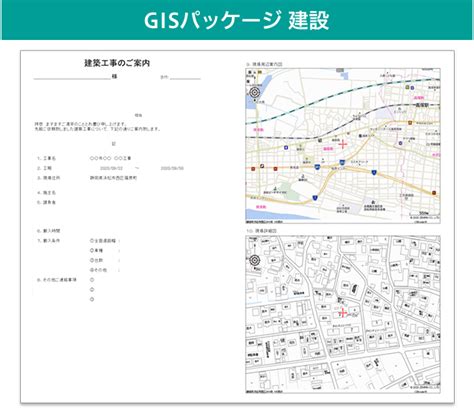Select the red cross site marker on the overview map
This screenshot has width=474, height=410.
tap(343, 144)
